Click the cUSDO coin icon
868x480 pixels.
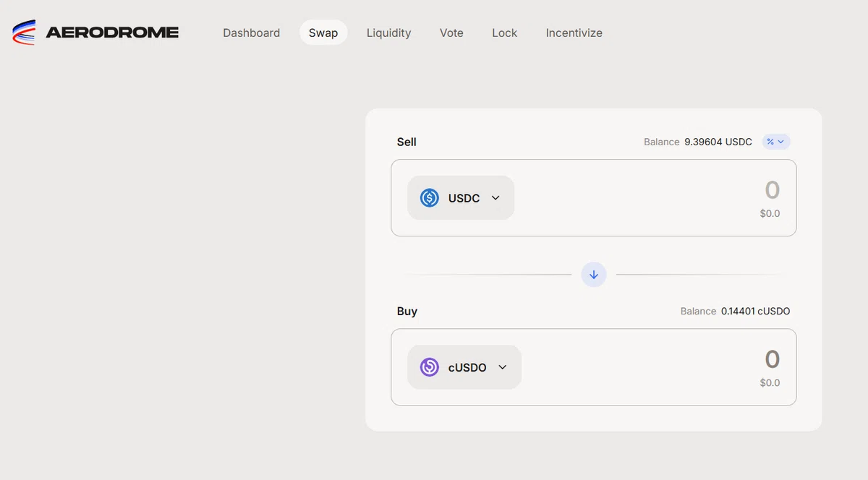coord(430,367)
